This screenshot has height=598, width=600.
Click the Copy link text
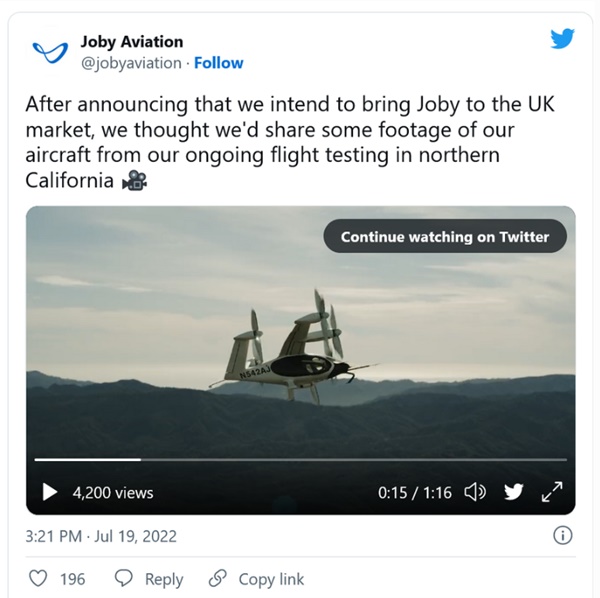click(x=271, y=579)
